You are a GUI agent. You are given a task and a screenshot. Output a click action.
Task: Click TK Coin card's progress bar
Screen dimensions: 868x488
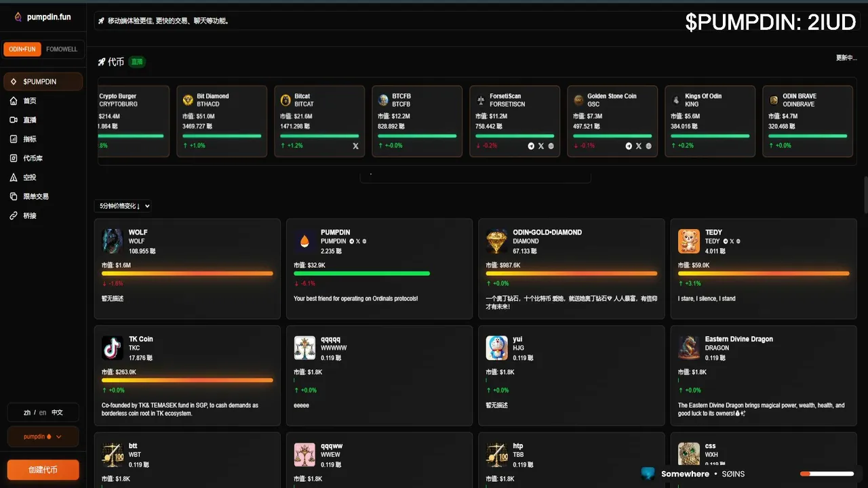point(187,380)
